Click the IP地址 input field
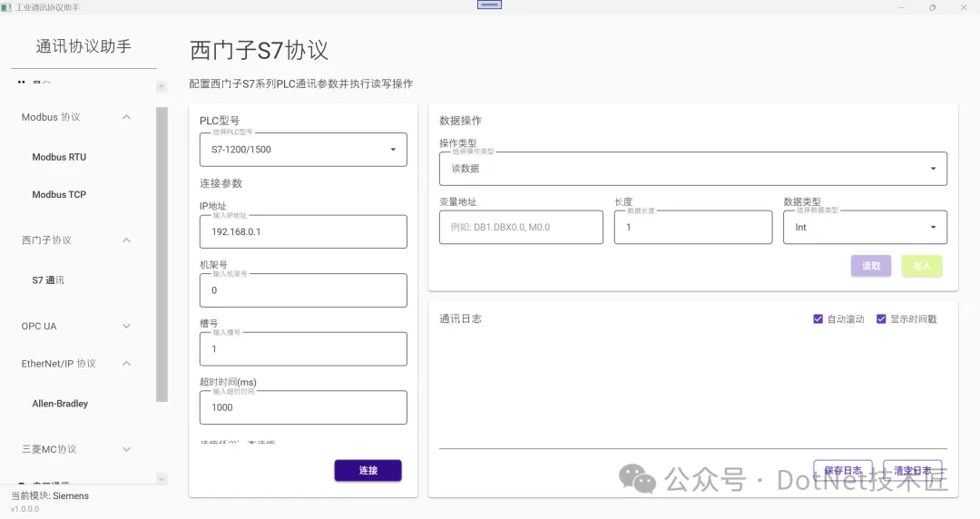This screenshot has height=519, width=980. pos(303,231)
